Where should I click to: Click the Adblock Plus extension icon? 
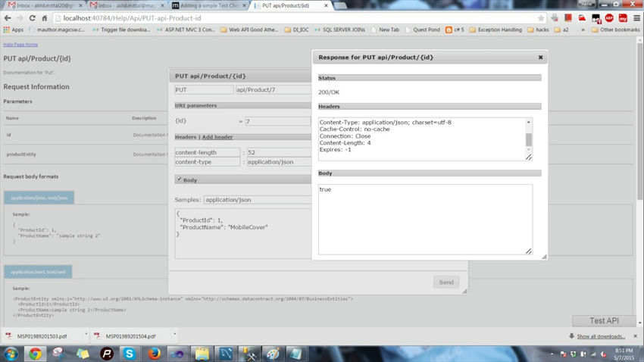[x=609, y=18]
